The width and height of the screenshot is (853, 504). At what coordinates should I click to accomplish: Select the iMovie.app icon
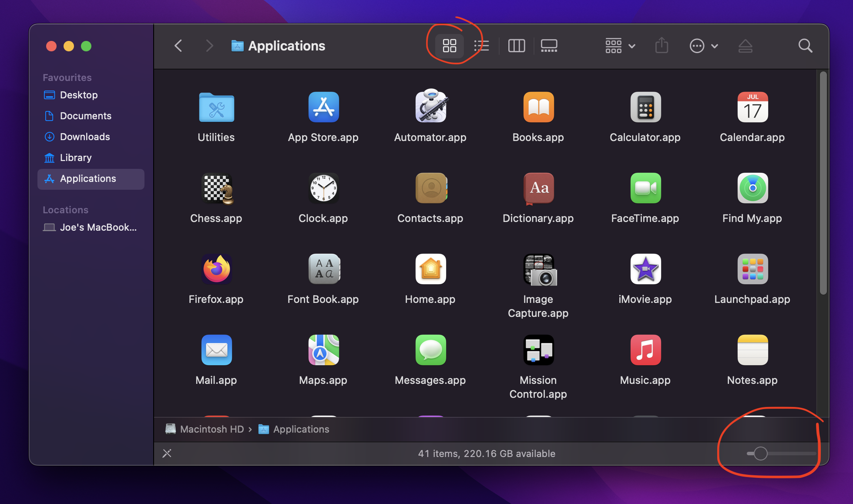pyautogui.click(x=645, y=269)
